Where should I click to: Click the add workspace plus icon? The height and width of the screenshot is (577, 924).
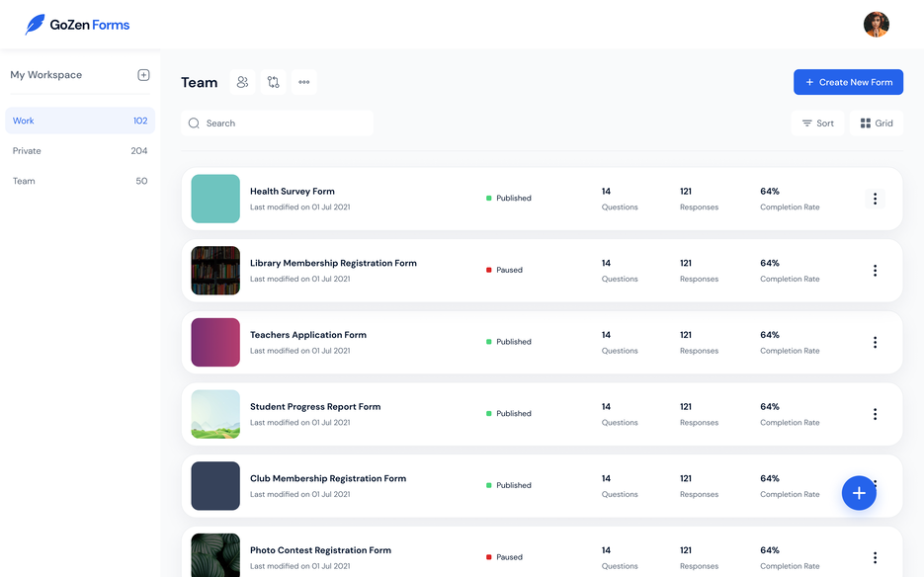pos(143,74)
